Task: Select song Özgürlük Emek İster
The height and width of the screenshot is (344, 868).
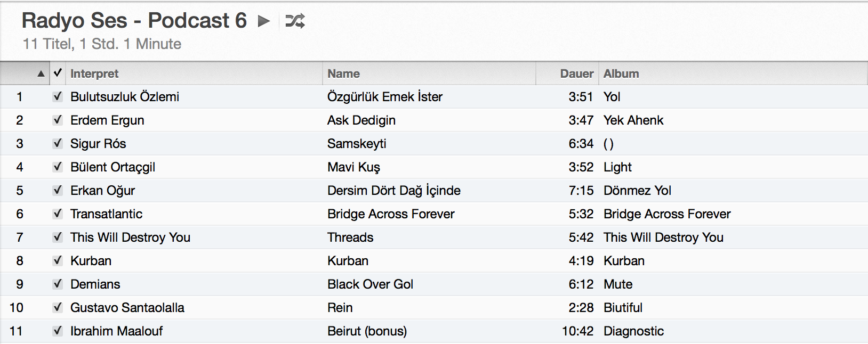Action: [x=385, y=97]
